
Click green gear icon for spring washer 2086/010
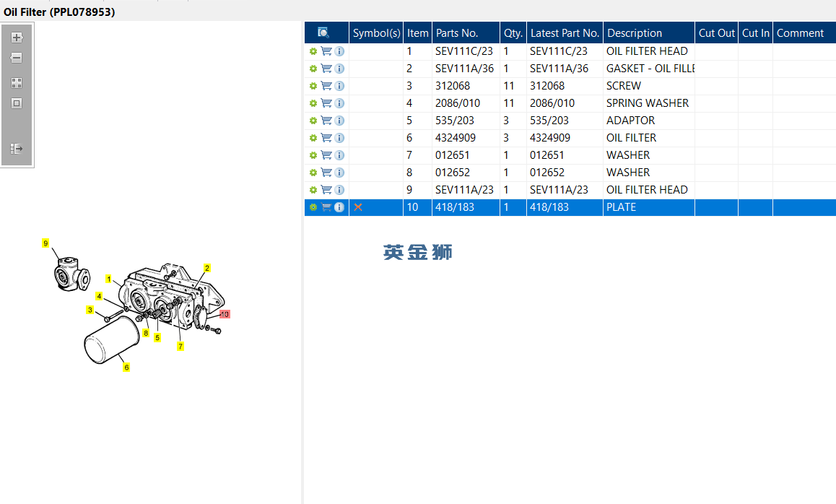tap(313, 103)
